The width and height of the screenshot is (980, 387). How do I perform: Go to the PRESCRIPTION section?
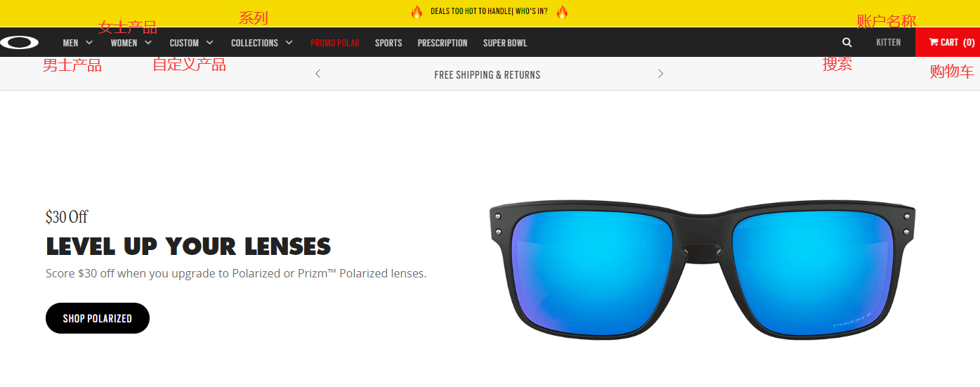coord(443,43)
